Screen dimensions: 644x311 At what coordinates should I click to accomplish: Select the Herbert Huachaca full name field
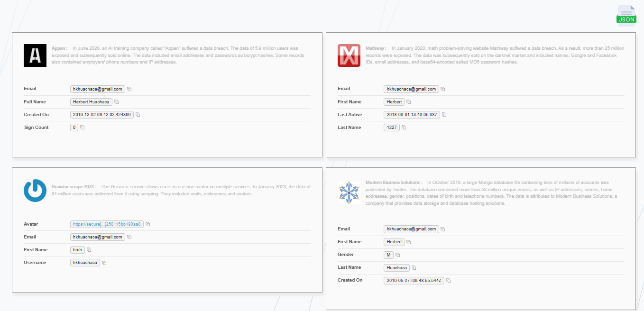pyautogui.click(x=92, y=102)
